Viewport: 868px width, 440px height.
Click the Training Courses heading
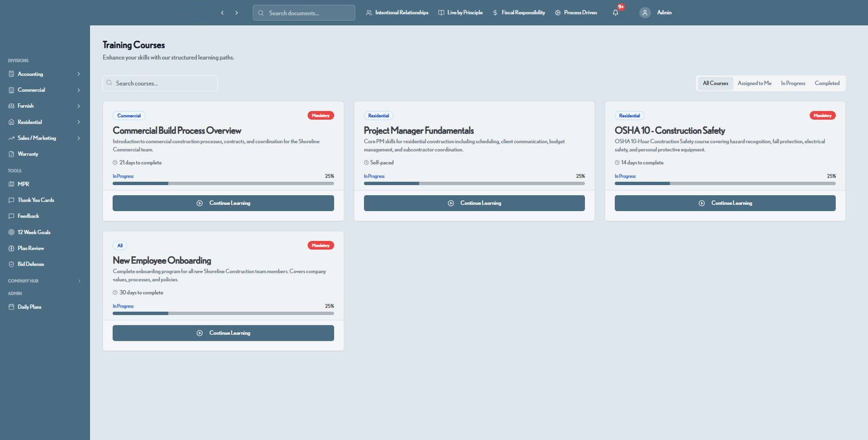click(134, 45)
